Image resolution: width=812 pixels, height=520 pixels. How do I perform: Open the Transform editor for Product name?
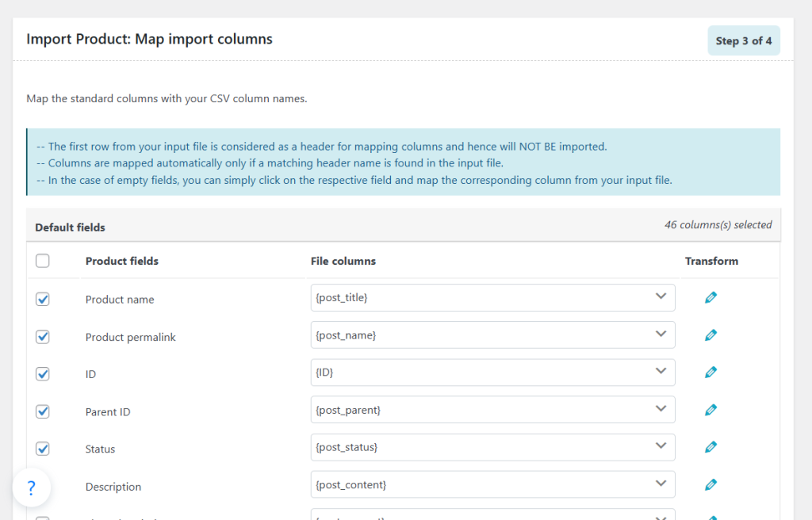coord(710,296)
